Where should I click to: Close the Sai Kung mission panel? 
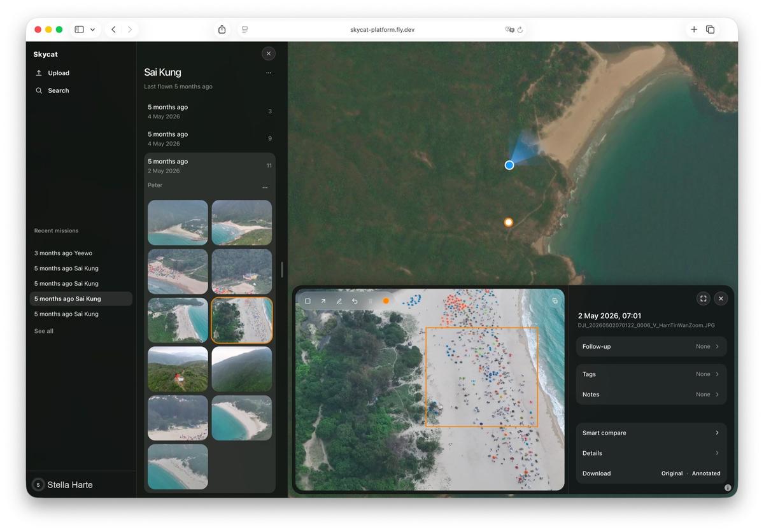pyautogui.click(x=269, y=53)
